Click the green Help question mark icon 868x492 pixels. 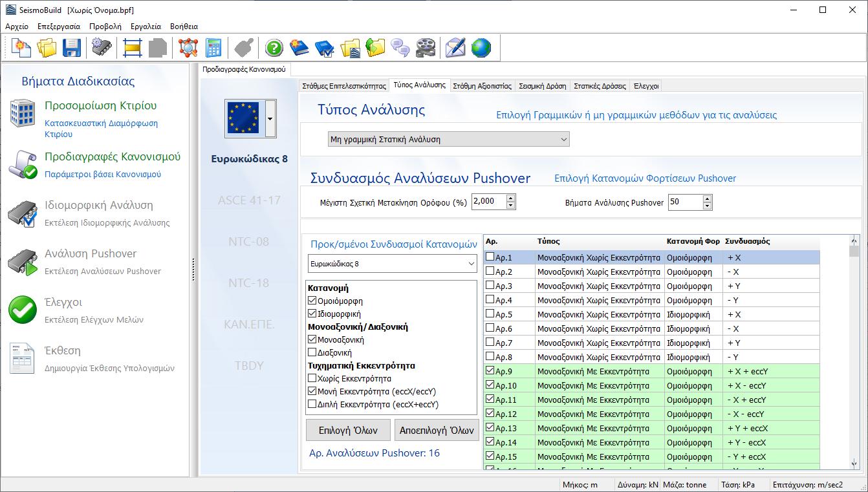tap(274, 48)
